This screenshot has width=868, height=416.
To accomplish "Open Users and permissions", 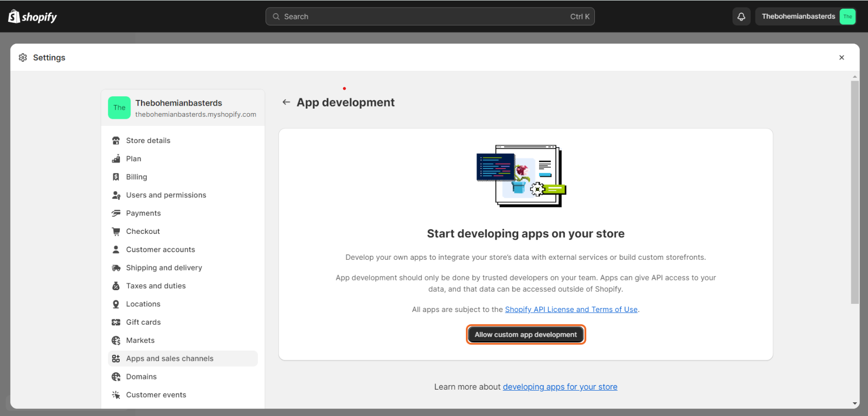I will [183, 195].
